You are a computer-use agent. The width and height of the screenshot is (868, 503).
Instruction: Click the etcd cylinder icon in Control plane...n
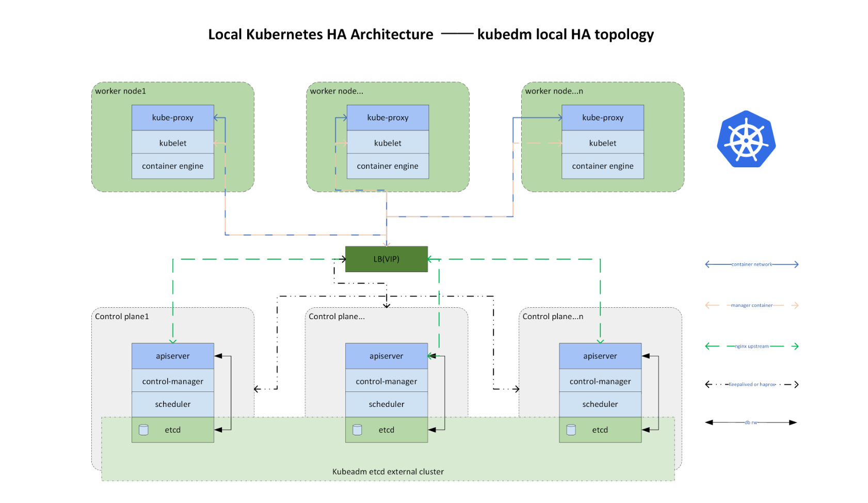[571, 429]
